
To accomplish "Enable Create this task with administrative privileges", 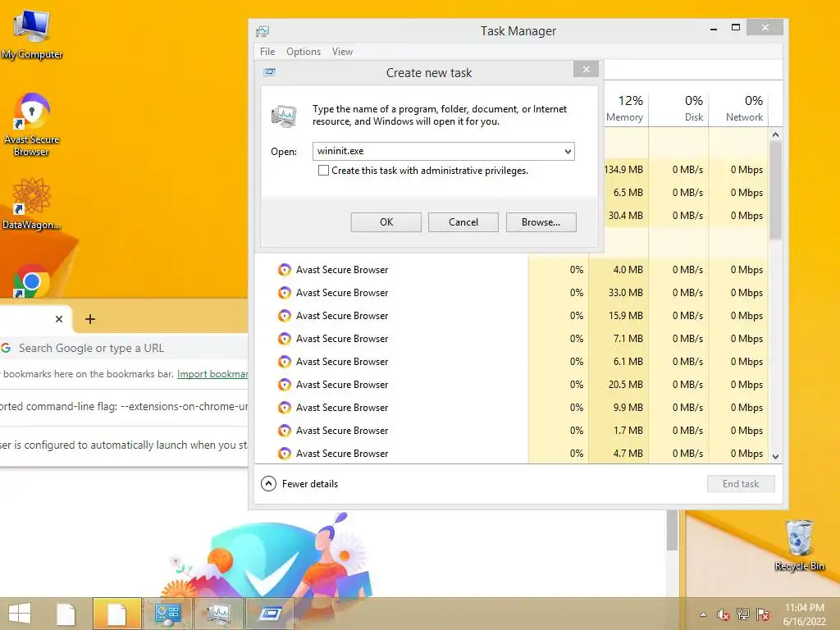I will (x=323, y=171).
